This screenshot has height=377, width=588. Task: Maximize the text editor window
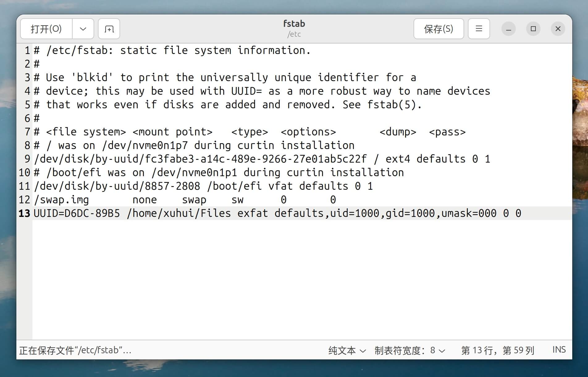pyautogui.click(x=533, y=29)
